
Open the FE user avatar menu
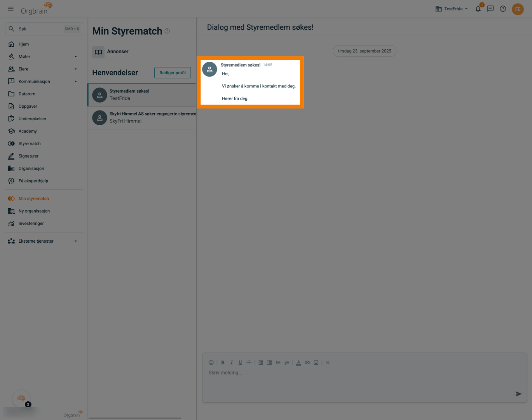[518, 9]
